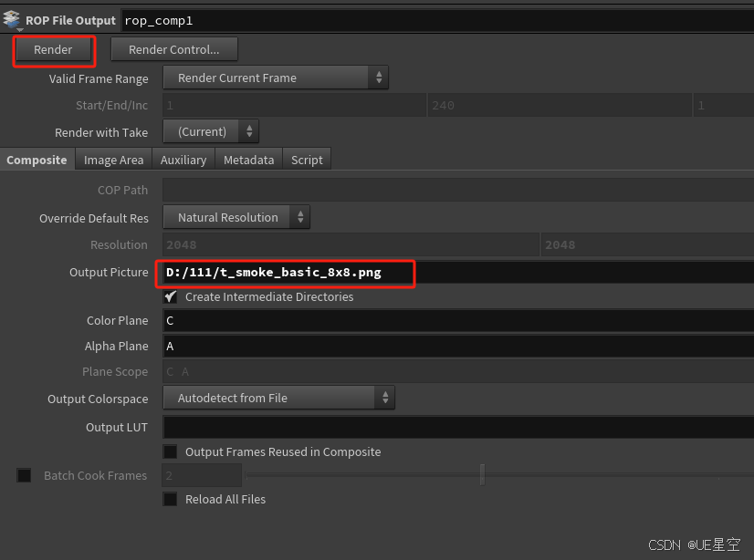Click the Batch Cook Frames value field

pyautogui.click(x=202, y=475)
